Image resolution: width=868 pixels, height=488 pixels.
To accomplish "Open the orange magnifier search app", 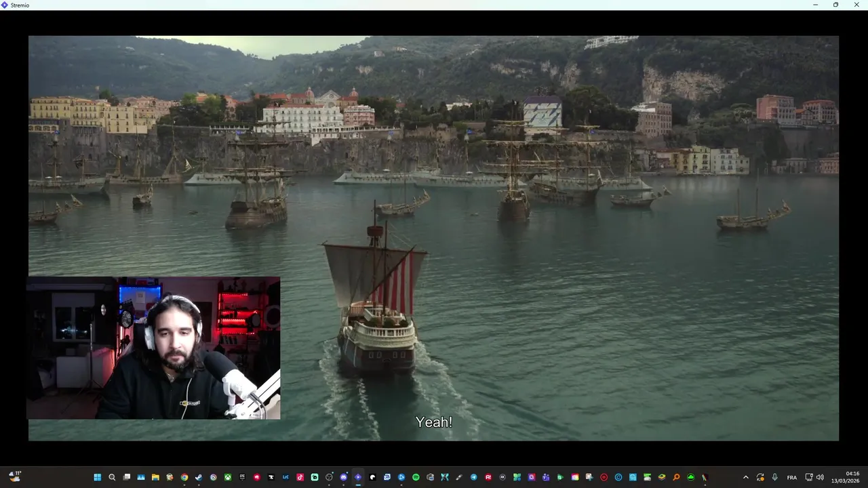I will (x=676, y=477).
